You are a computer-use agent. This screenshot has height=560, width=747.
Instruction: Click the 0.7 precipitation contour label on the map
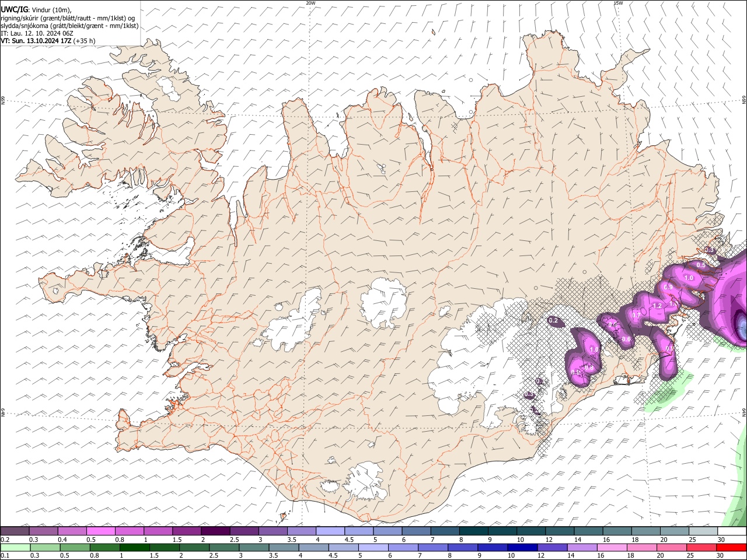[x=636, y=315]
